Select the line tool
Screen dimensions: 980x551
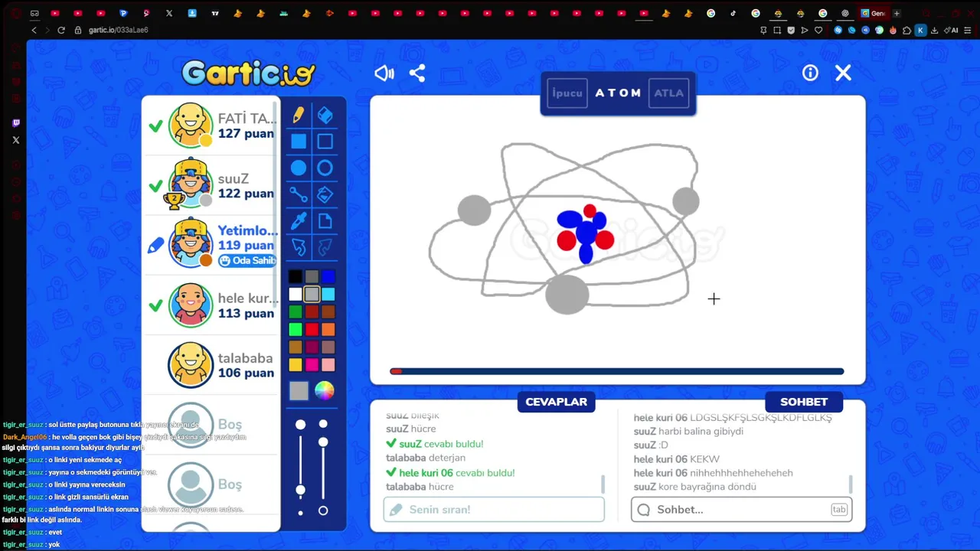(x=299, y=194)
